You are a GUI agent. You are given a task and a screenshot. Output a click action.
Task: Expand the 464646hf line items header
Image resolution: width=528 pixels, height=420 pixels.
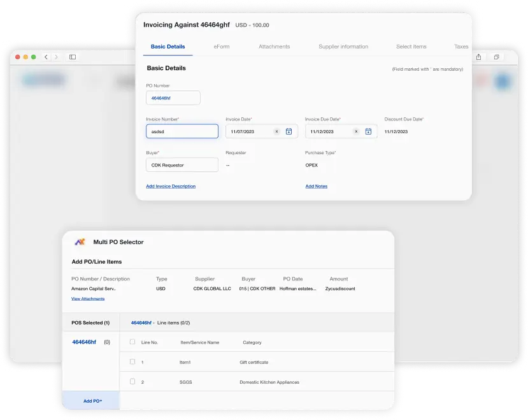pos(143,323)
